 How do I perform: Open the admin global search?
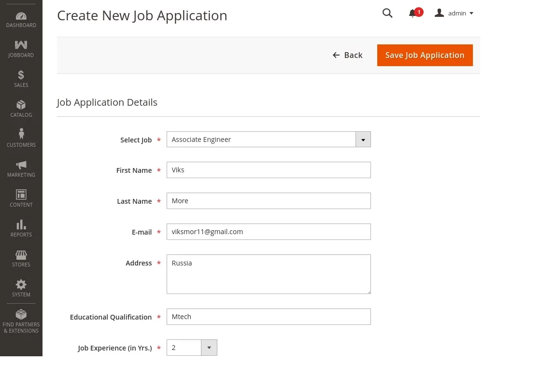[x=387, y=13]
